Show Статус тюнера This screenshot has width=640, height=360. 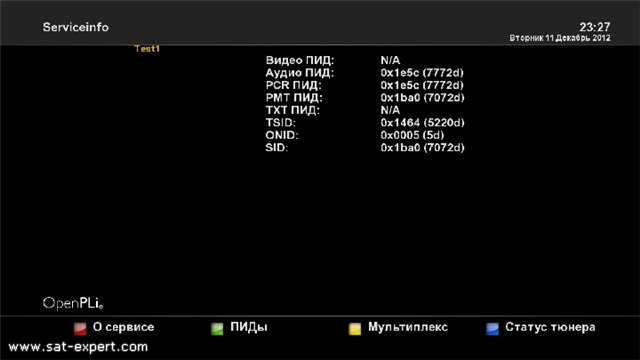click(550, 327)
